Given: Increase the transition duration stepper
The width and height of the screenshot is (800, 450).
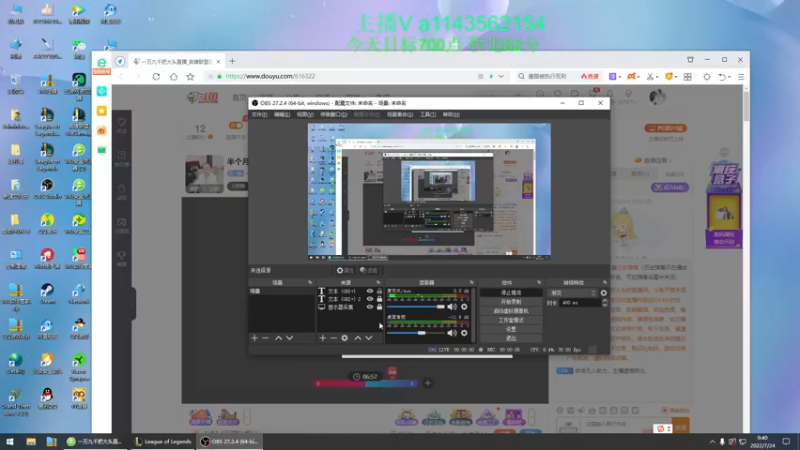Looking at the screenshot, I should tap(605, 301).
